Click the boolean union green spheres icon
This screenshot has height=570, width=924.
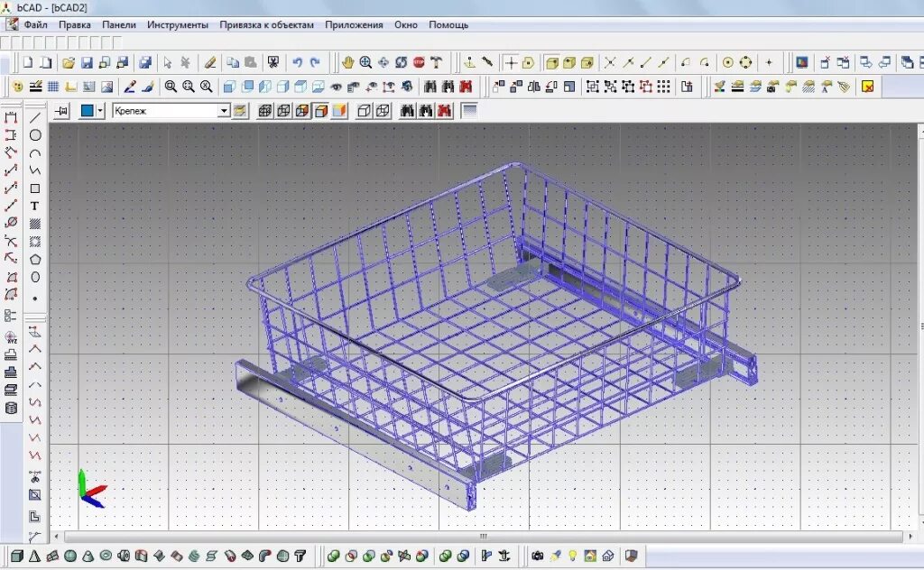click(x=334, y=556)
